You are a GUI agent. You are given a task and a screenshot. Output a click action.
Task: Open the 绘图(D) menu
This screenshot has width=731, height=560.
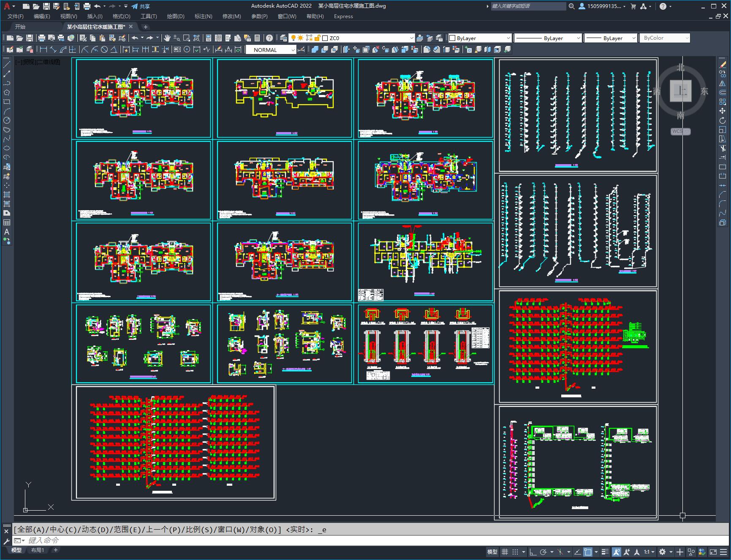176,16
